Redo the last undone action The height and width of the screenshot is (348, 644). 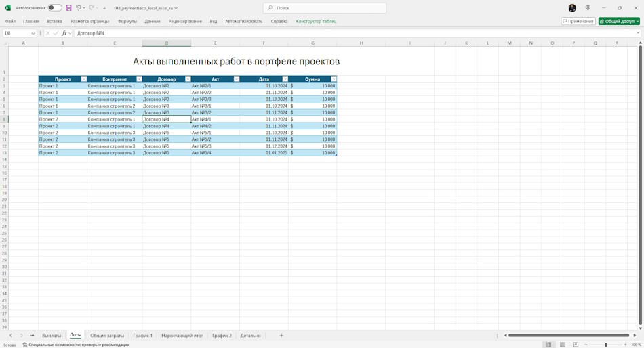(92, 8)
